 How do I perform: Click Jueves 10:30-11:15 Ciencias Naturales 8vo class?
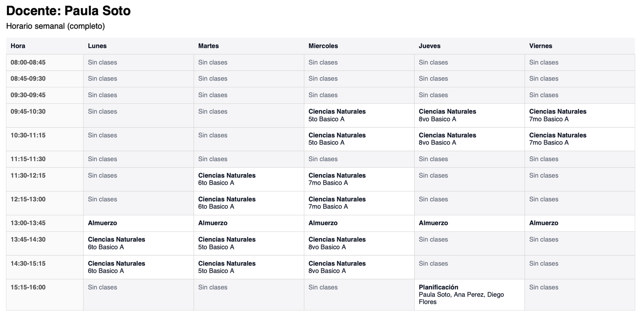(447, 139)
